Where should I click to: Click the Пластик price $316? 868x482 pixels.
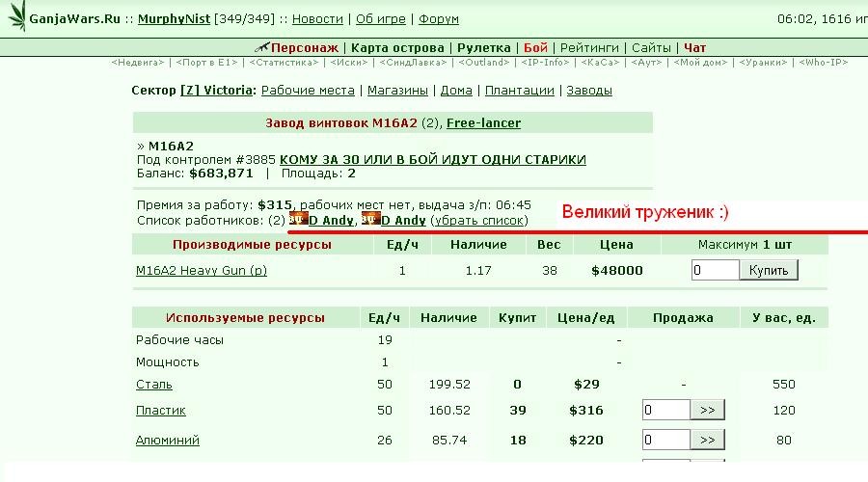tap(586, 411)
